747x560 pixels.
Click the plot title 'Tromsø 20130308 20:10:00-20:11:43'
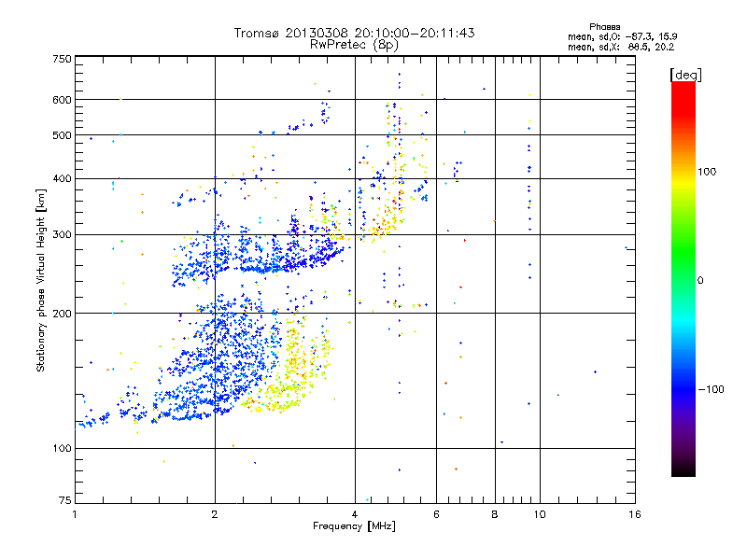(x=355, y=33)
